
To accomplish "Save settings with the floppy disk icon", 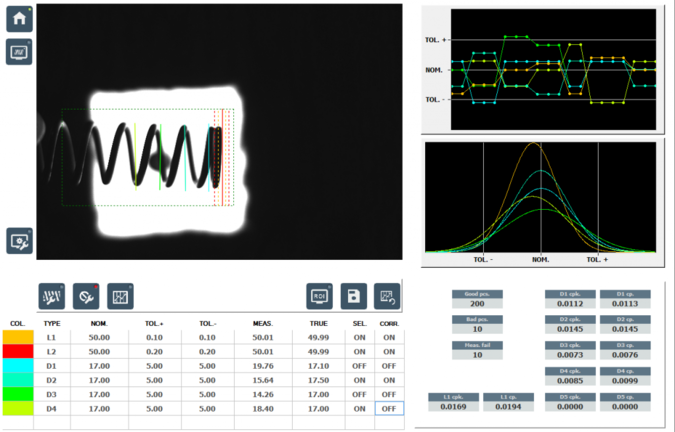I will point(354,296).
